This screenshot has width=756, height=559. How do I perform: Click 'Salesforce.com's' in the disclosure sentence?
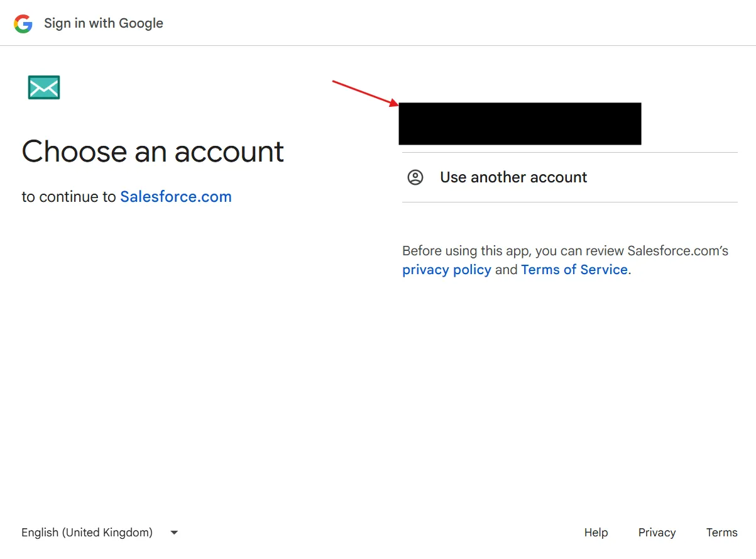point(677,251)
